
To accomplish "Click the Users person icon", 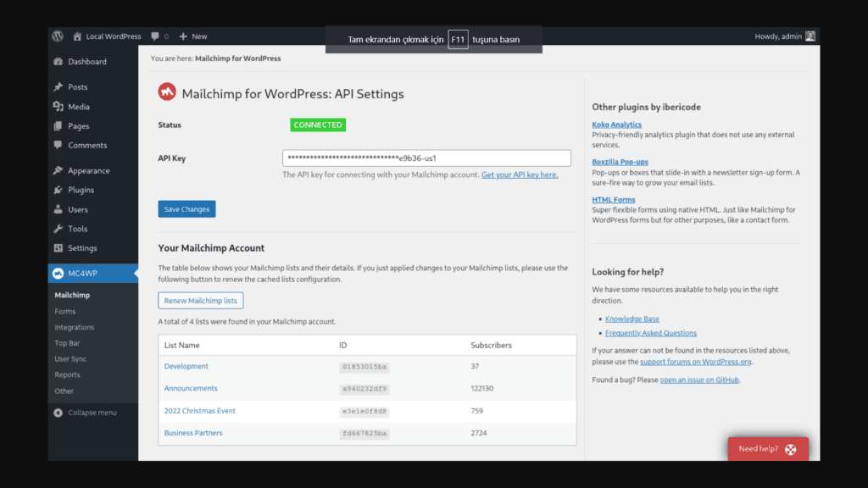I will tap(58, 209).
